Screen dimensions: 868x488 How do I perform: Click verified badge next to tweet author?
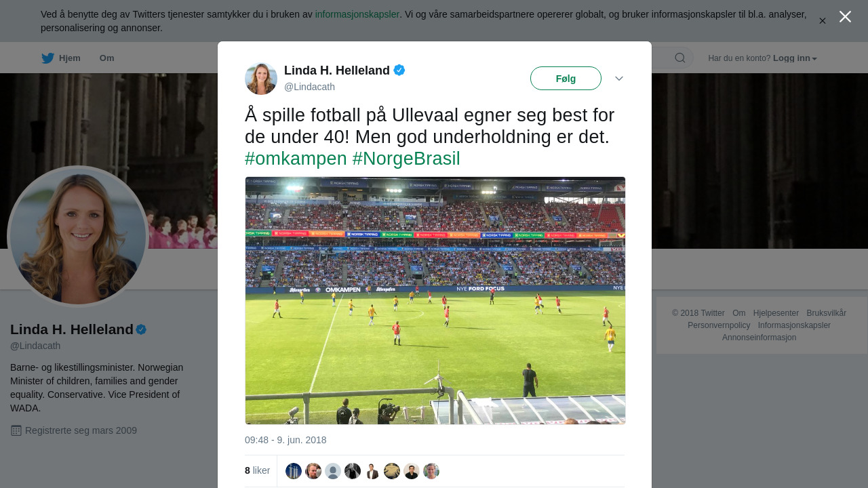tap(399, 70)
